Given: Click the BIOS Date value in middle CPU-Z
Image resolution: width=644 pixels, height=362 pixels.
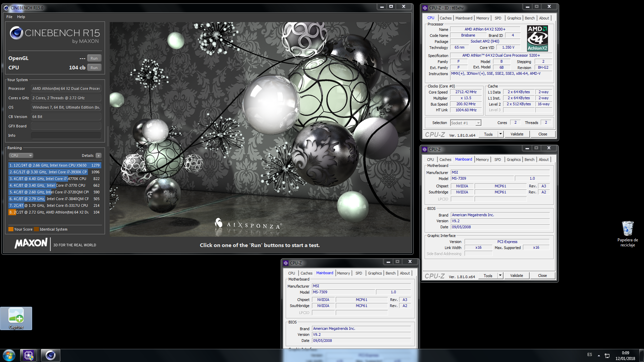Looking at the screenshot, I should 500,227.
